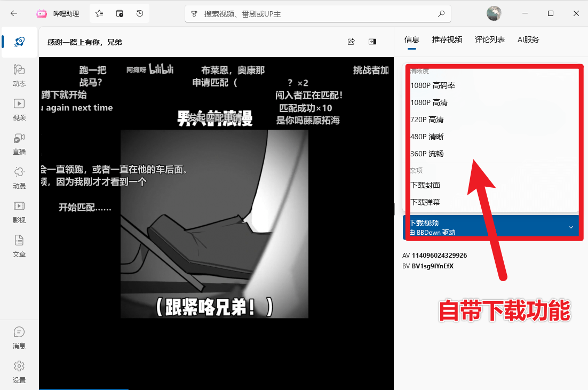The width and height of the screenshot is (588, 390).
Task: Select the 视频 (Video) sidebar icon
Action: [x=19, y=110]
